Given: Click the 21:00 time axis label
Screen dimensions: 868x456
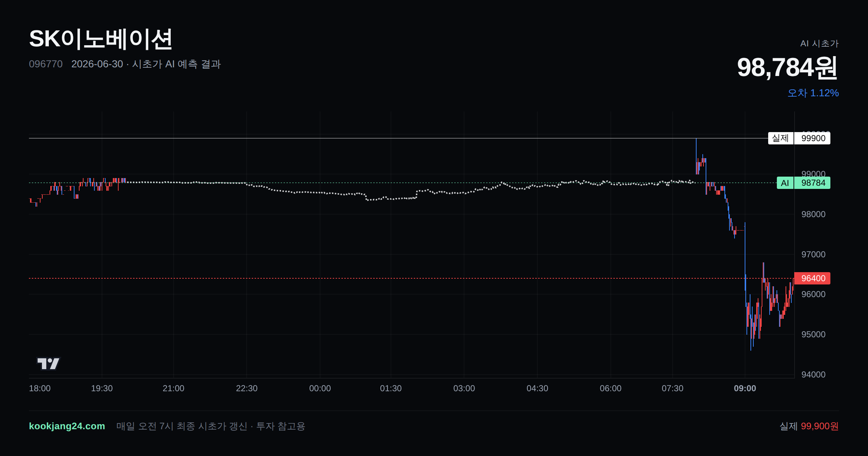Looking at the screenshot, I should click(x=174, y=388).
